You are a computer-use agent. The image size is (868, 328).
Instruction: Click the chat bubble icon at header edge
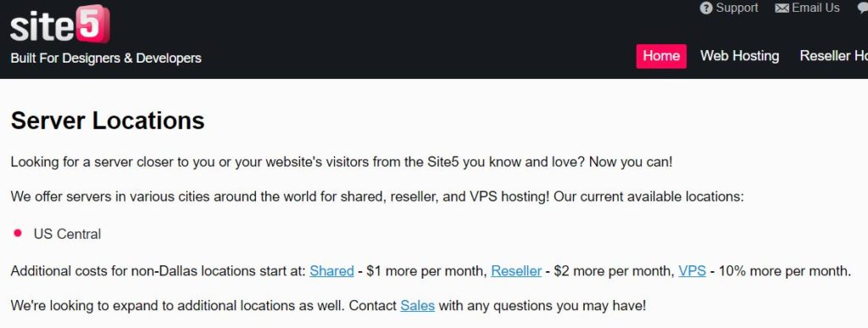pyautogui.click(x=863, y=8)
